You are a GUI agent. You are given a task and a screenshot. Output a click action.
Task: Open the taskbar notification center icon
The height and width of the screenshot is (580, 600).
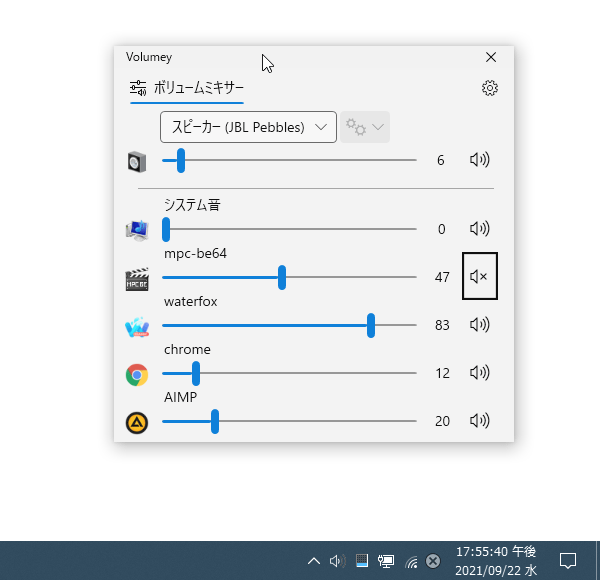(568, 561)
